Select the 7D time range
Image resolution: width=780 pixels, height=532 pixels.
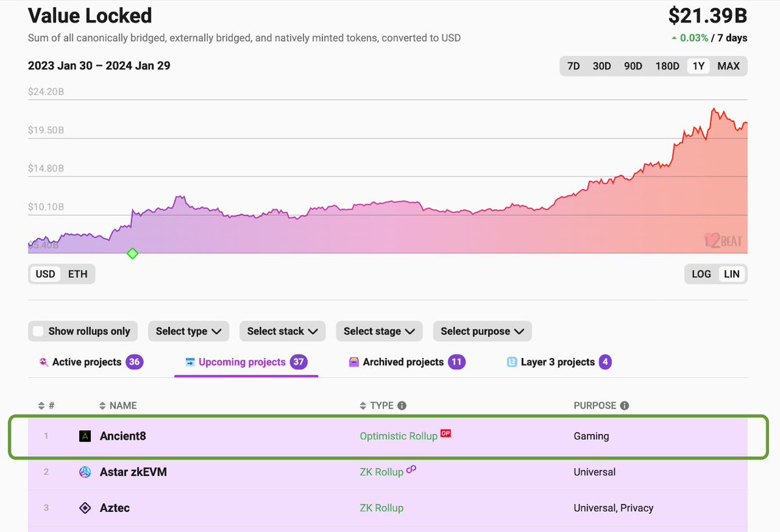click(573, 66)
